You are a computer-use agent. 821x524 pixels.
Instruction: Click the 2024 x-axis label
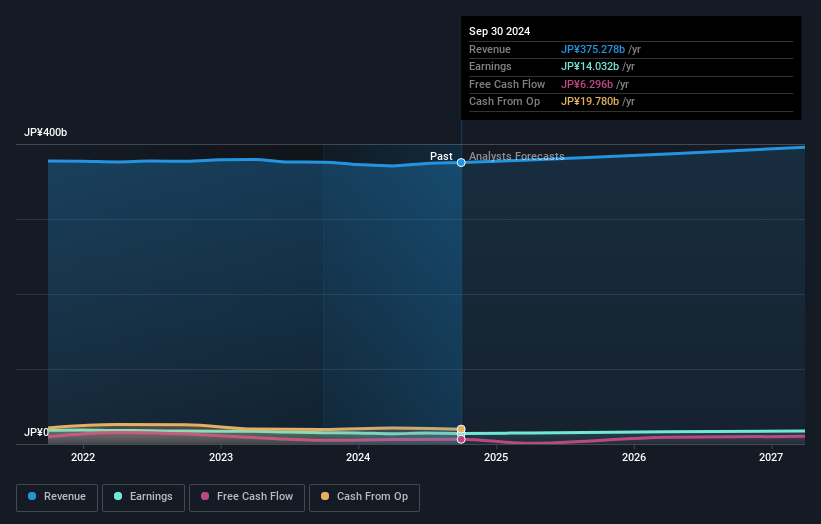(358, 458)
